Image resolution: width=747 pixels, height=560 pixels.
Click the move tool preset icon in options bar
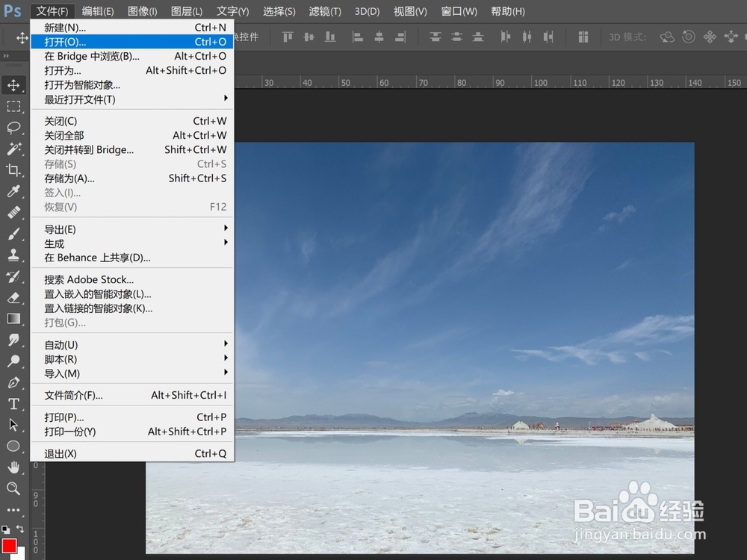coord(22,37)
